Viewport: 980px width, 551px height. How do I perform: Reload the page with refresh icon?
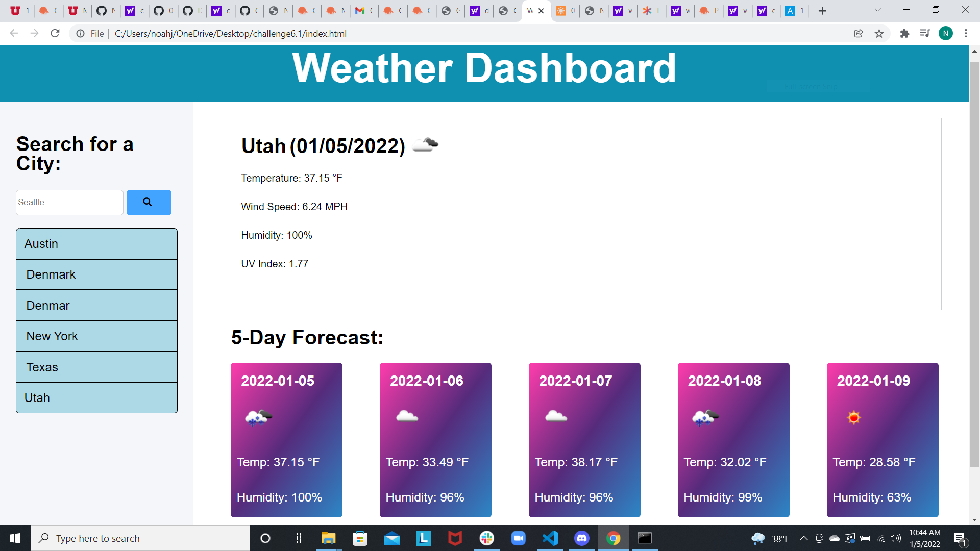coord(55,33)
